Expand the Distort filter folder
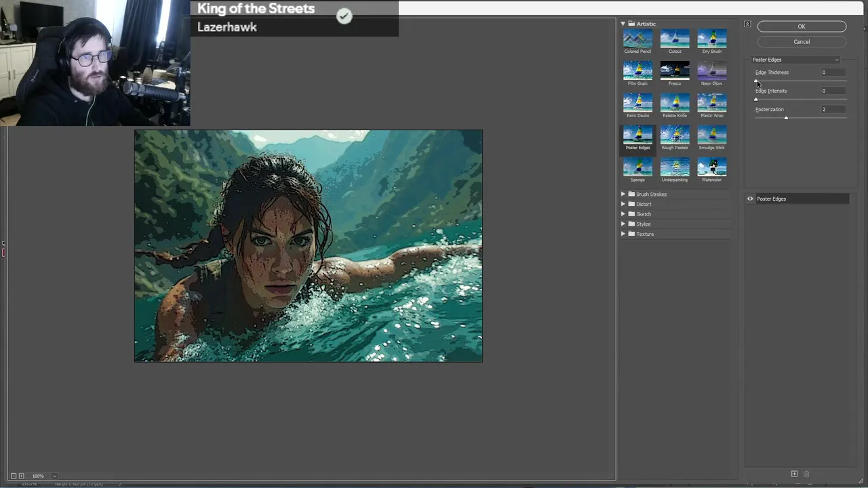This screenshot has height=488, width=868. pyautogui.click(x=623, y=204)
